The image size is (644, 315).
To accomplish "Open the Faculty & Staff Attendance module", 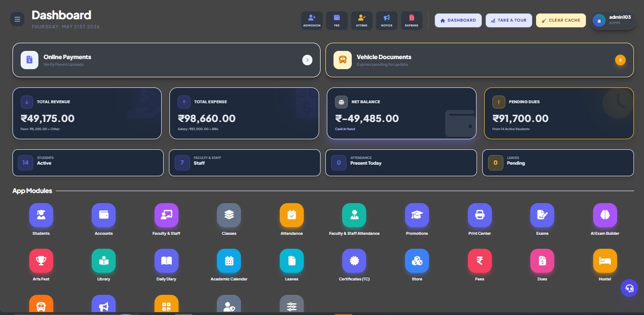I will tap(354, 215).
